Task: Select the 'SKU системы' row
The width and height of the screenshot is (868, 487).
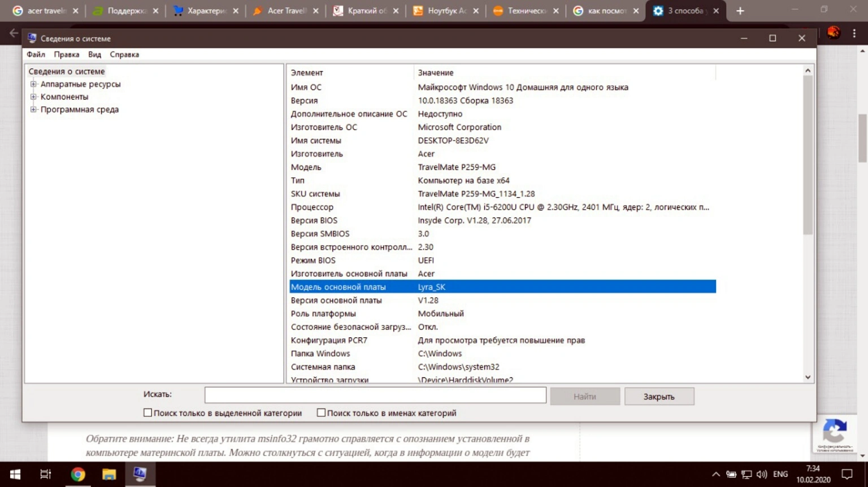Action: pos(502,194)
